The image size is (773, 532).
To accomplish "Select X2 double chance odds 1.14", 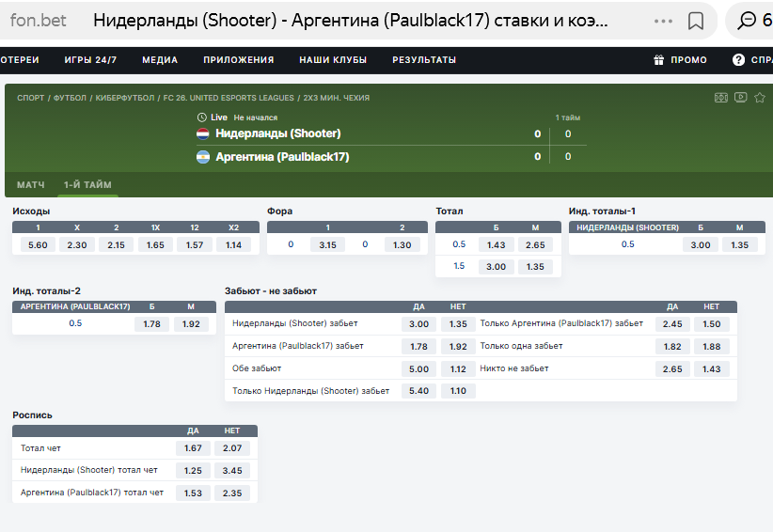I will [x=233, y=244].
